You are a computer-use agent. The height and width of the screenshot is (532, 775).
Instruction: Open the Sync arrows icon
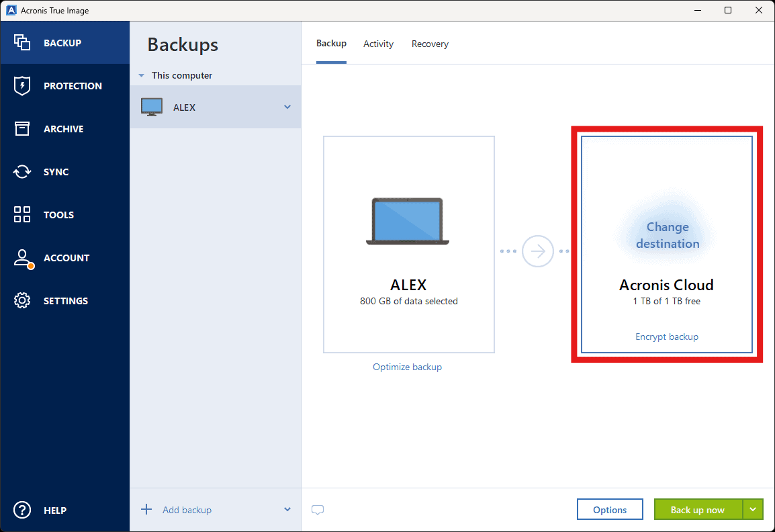pos(22,172)
